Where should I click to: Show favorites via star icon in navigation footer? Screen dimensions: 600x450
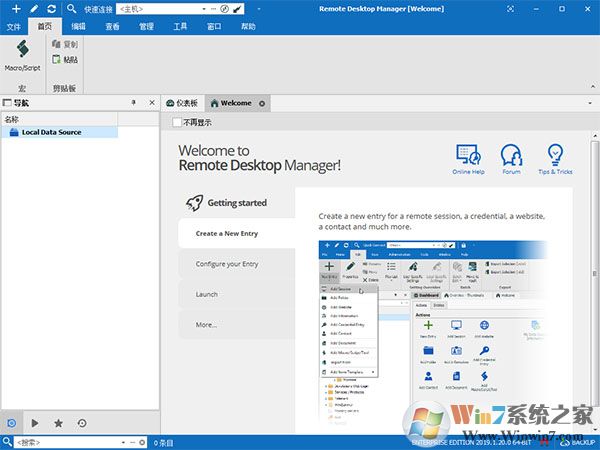click(58, 423)
